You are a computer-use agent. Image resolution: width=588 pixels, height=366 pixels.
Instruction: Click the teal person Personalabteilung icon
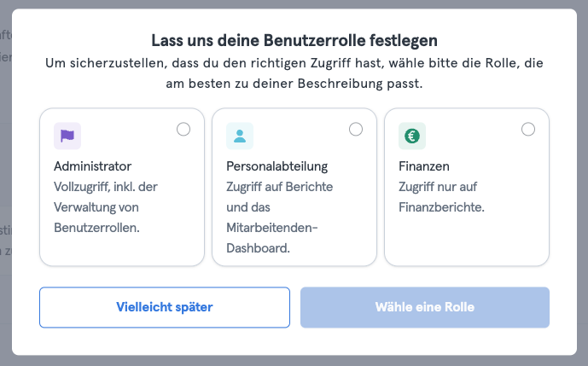pyautogui.click(x=240, y=136)
